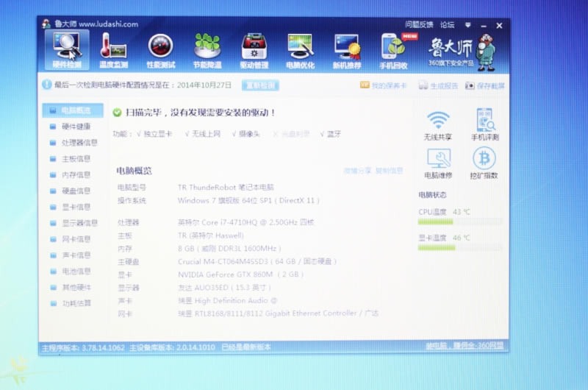Open 电脑维修 computer repair tool
Viewport: 588px width, 390px height.
tap(438, 163)
